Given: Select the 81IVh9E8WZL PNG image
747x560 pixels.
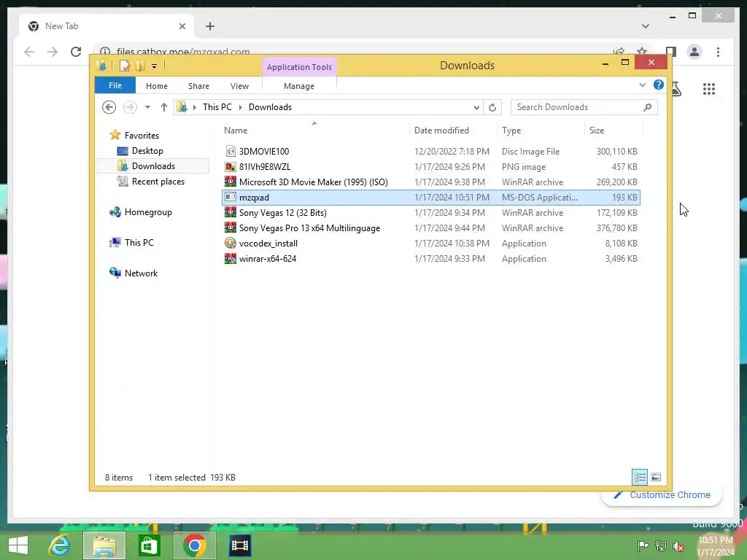Looking at the screenshot, I should click(x=264, y=167).
